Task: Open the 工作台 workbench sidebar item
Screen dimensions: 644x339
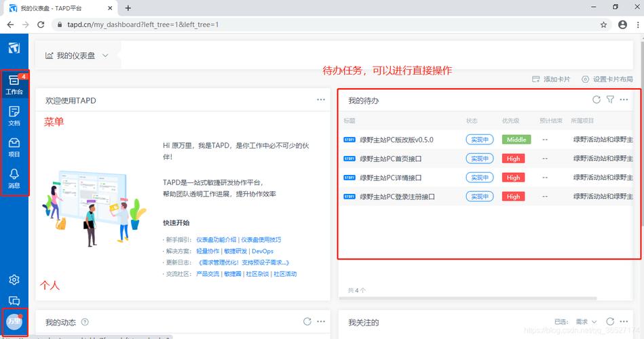Action: (14, 85)
